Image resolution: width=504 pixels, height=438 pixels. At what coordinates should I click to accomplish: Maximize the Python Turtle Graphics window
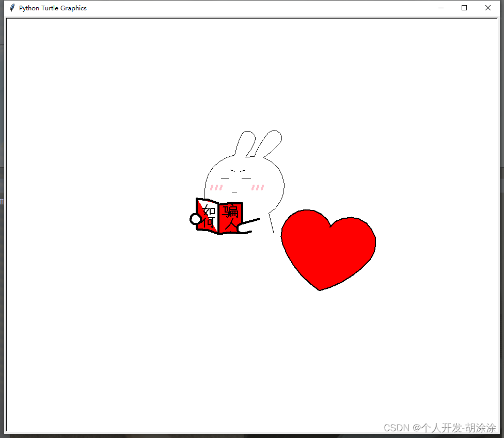464,8
